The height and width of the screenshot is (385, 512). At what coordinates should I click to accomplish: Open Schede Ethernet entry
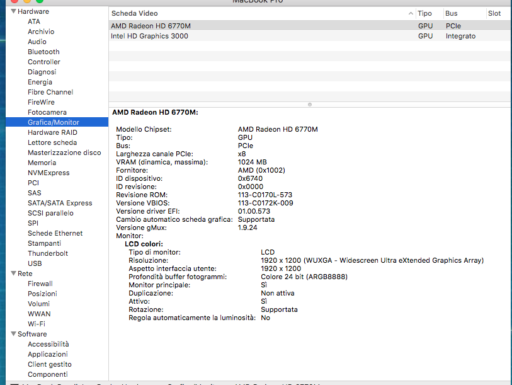[x=55, y=233]
